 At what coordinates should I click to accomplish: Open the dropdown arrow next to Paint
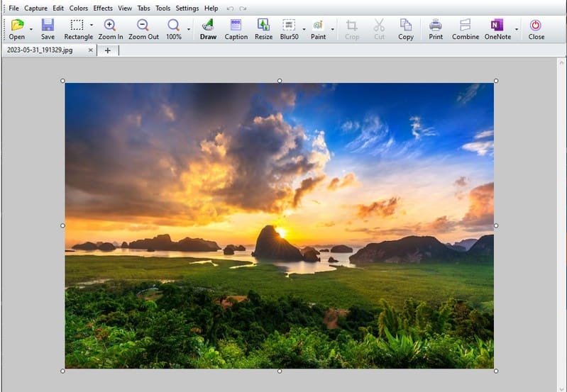click(x=332, y=29)
